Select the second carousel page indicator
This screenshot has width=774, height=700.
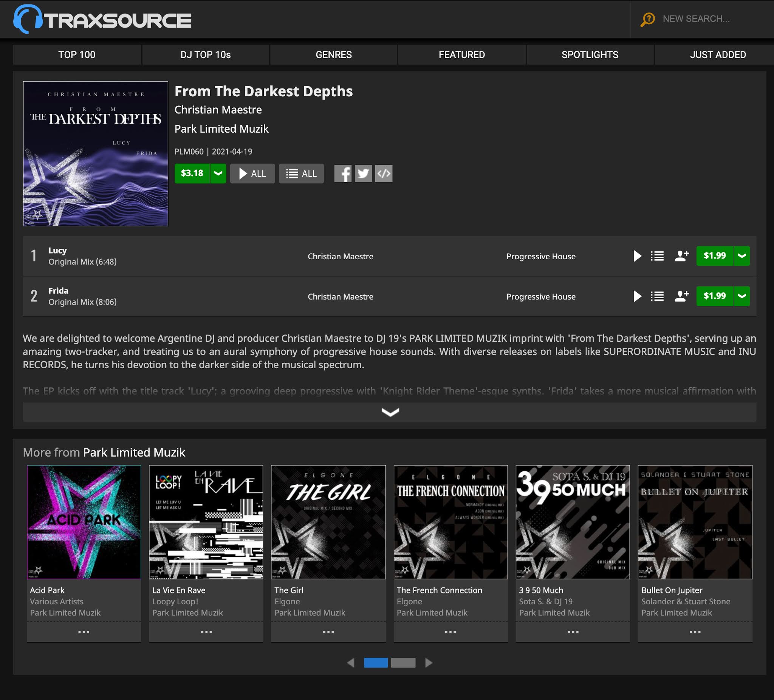pos(403,663)
